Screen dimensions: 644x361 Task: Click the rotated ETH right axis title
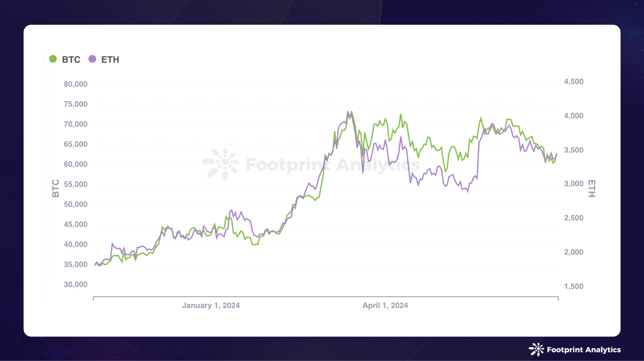click(x=591, y=188)
